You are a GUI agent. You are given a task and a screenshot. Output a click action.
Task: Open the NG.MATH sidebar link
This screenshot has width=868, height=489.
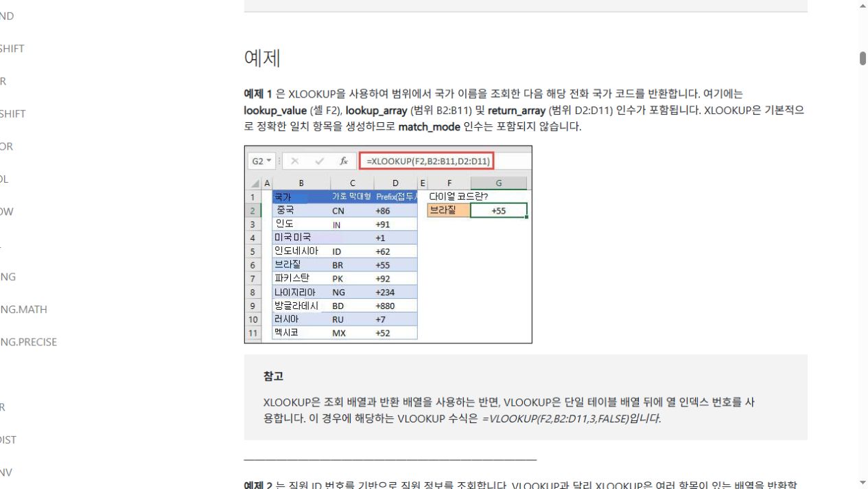pyautogui.click(x=23, y=309)
